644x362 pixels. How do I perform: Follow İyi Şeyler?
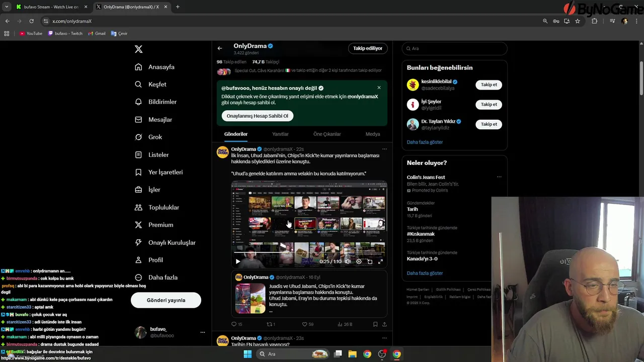coord(489,105)
